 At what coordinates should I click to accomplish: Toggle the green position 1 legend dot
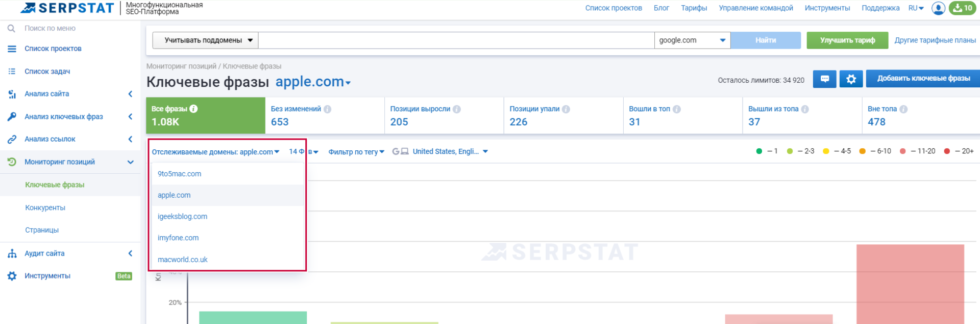[759, 151]
